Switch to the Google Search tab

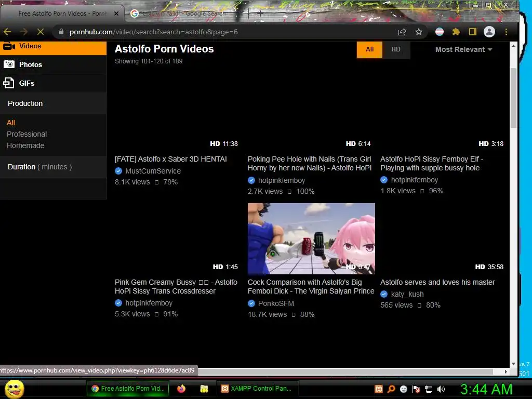tap(184, 14)
